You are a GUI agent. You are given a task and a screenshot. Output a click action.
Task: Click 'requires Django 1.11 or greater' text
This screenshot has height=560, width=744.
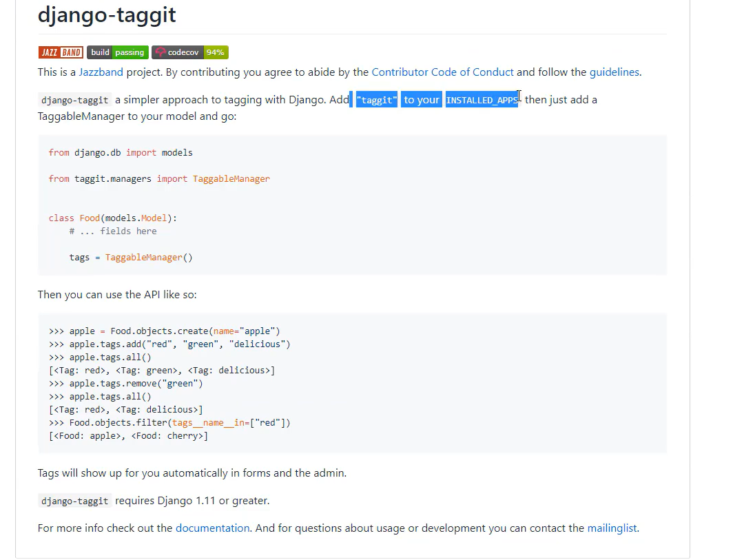[x=192, y=501]
